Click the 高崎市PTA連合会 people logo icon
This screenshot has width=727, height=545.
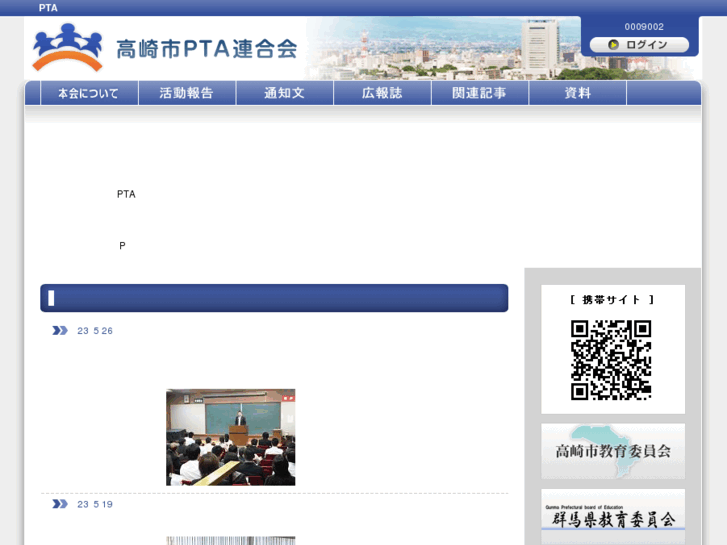click(x=68, y=48)
